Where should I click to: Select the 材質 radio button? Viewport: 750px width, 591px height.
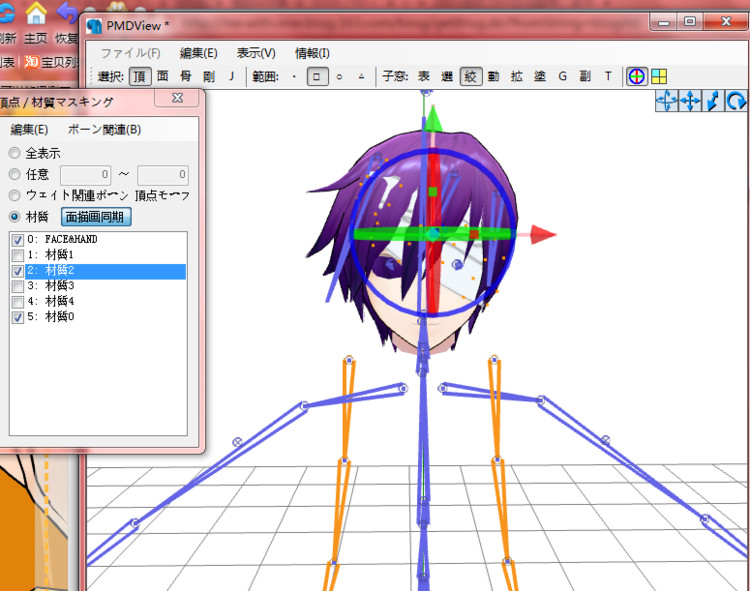(x=14, y=217)
